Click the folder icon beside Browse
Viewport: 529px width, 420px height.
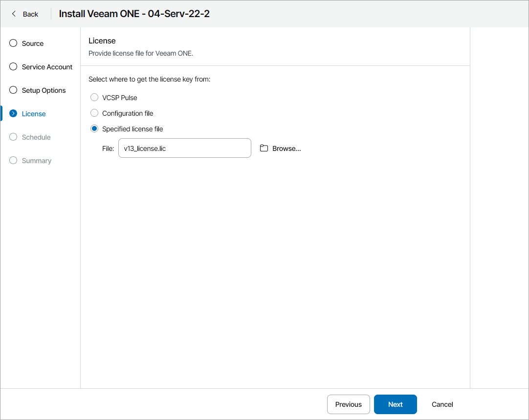point(264,148)
